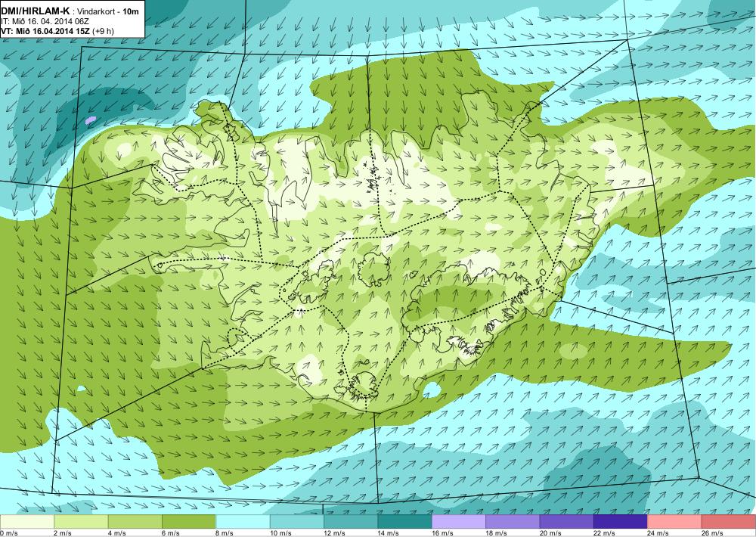Click the 10–12 m/s cyan legend swatch

click(297, 522)
